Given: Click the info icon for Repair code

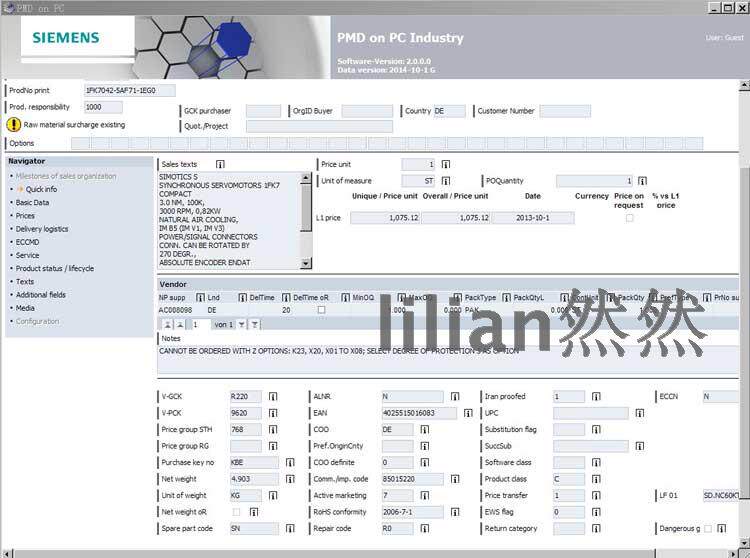Looking at the screenshot, I should (425, 528).
